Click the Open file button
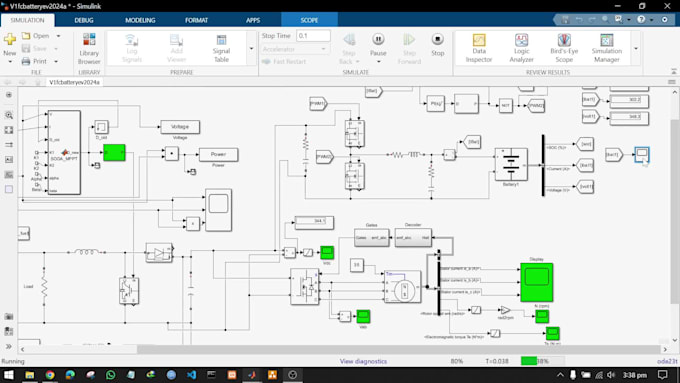This screenshot has width=680, height=383. click(x=36, y=36)
